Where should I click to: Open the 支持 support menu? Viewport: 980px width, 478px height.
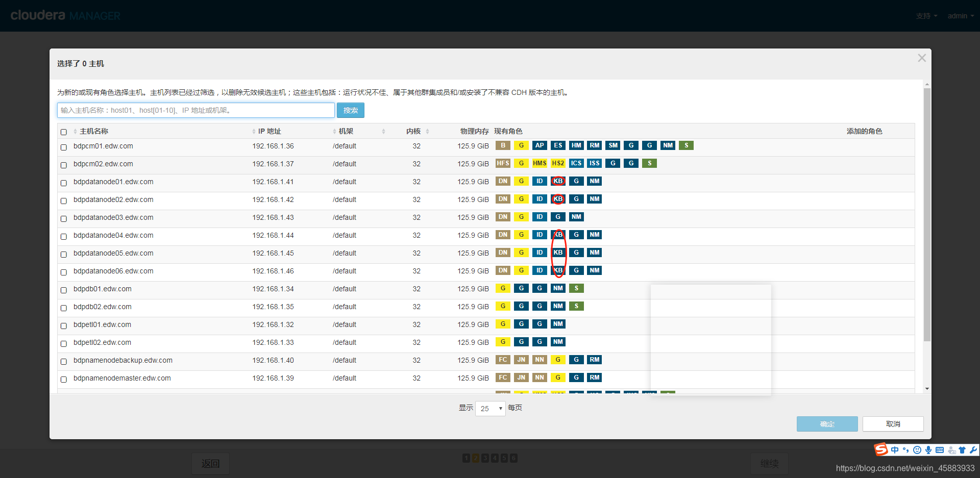926,16
